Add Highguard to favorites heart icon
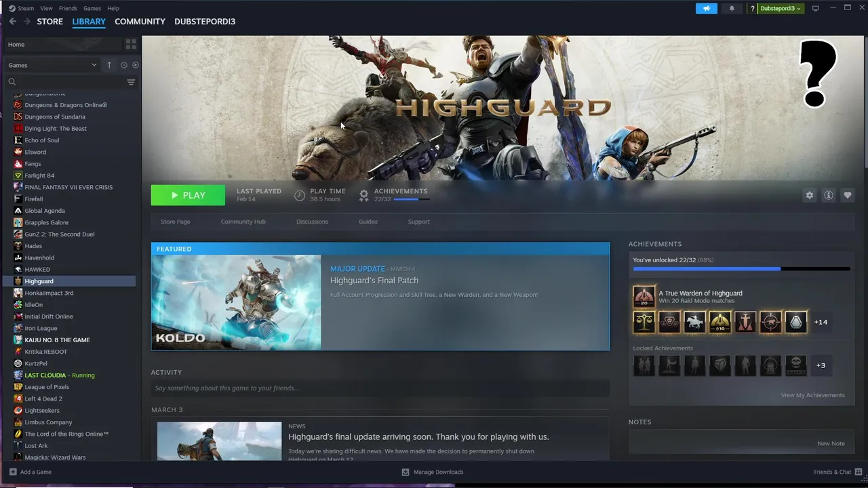Viewport: 868px width, 488px height. pos(847,195)
